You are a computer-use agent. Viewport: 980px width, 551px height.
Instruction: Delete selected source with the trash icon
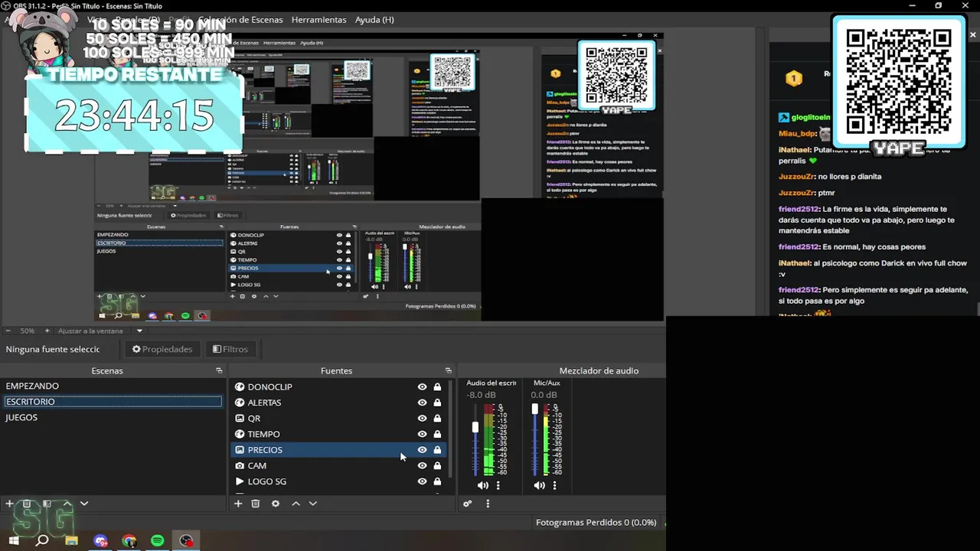coord(256,504)
